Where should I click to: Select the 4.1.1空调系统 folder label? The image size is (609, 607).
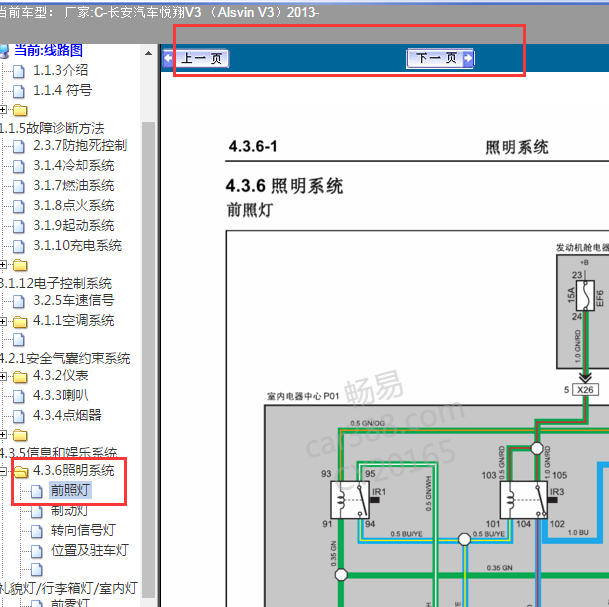pyautogui.click(x=73, y=320)
